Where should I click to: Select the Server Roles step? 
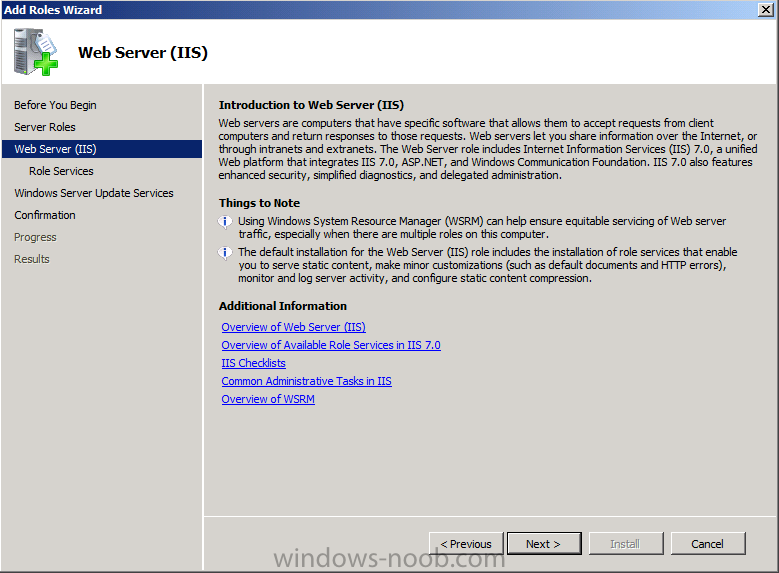pos(45,127)
